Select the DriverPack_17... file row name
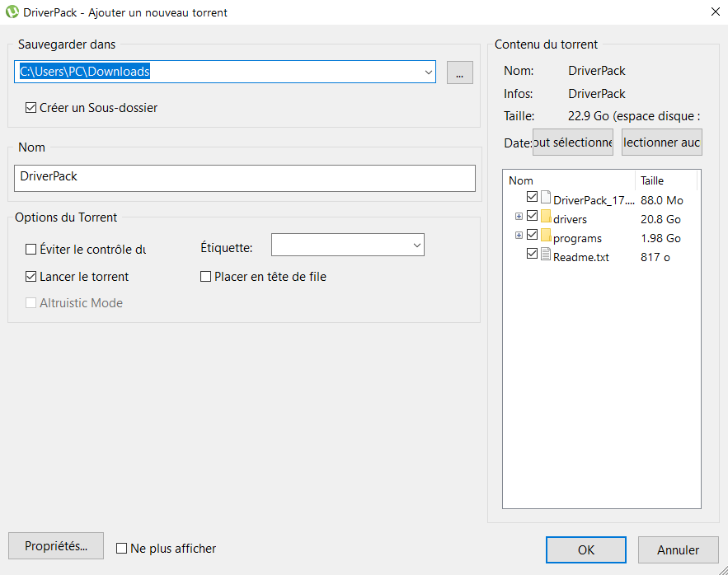Viewport: 728px width, 575px height. point(594,200)
